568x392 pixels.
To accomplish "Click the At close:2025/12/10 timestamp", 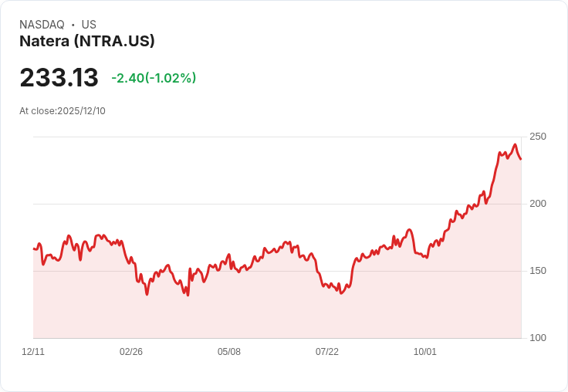I will 63,111.
